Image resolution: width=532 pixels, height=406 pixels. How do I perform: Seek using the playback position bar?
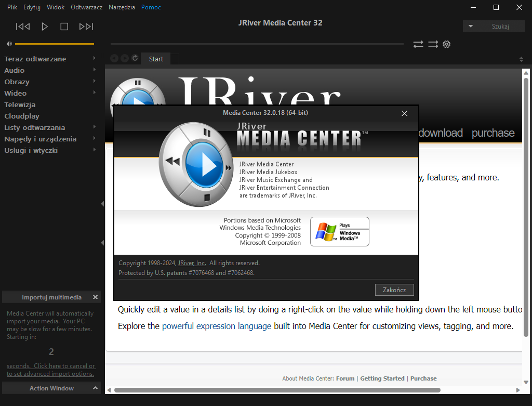point(257,44)
